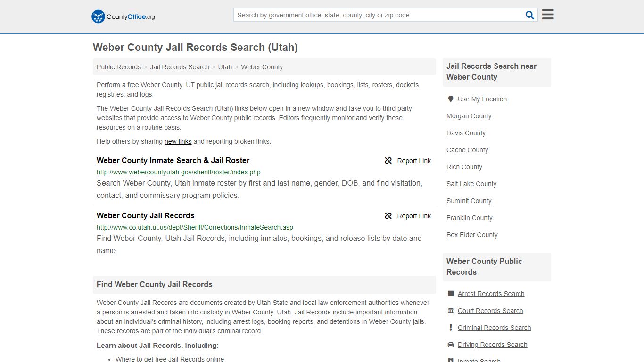Select Use My Location

(482, 99)
